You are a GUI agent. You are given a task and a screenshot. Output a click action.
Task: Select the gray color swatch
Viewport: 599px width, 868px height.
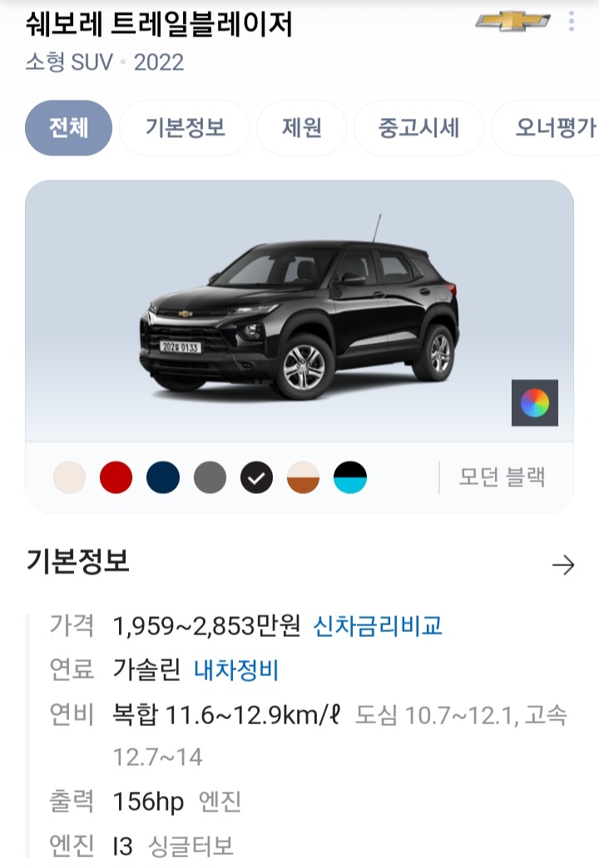point(210,477)
